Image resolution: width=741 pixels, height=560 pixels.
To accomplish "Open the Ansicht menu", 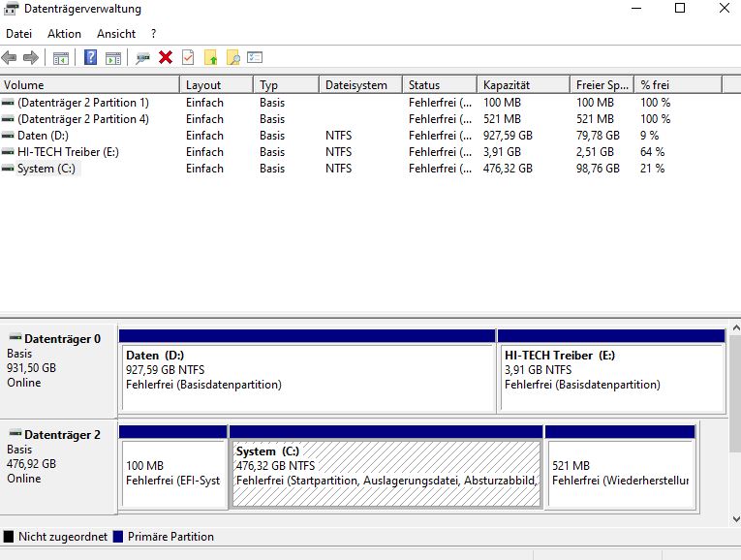I will [116, 34].
